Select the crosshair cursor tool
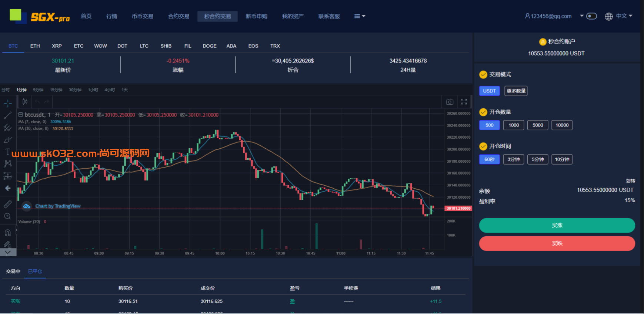This screenshot has width=644, height=314. coord(8,103)
